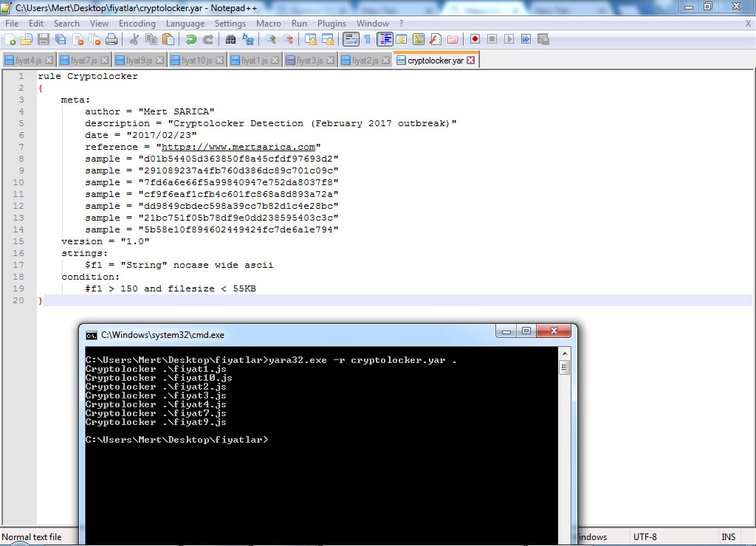Click the Redo arrow icon
This screenshot has width=756, height=546.
207,40
